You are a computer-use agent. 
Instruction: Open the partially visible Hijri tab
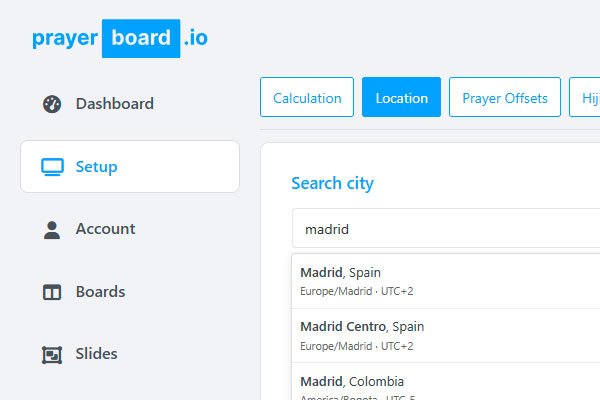(x=585, y=97)
